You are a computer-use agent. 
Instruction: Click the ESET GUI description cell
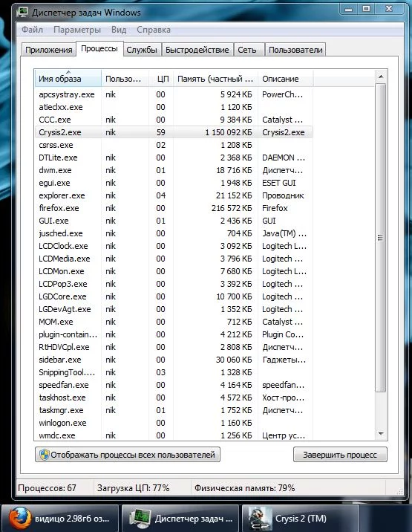(x=279, y=183)
